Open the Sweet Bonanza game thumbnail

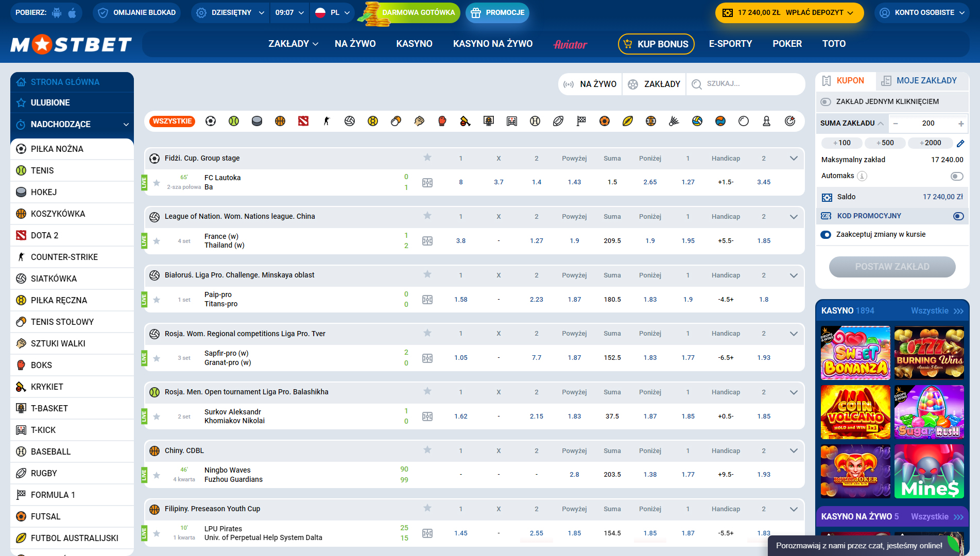click(855, 353)
